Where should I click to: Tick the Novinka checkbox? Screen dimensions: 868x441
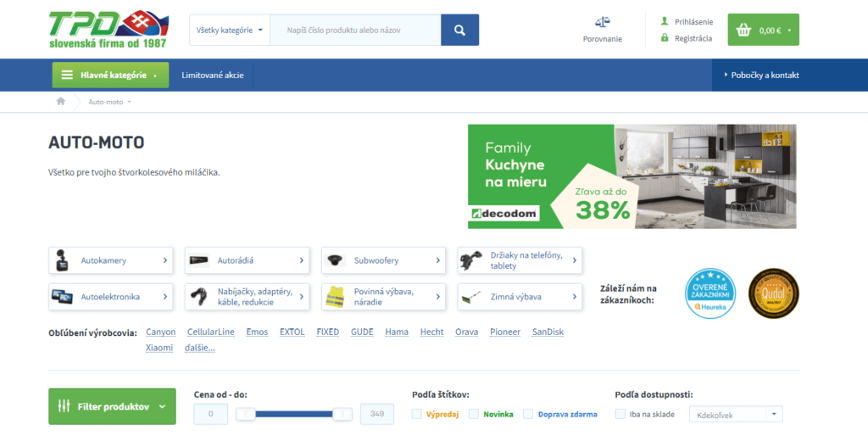(x=475, y=414)
